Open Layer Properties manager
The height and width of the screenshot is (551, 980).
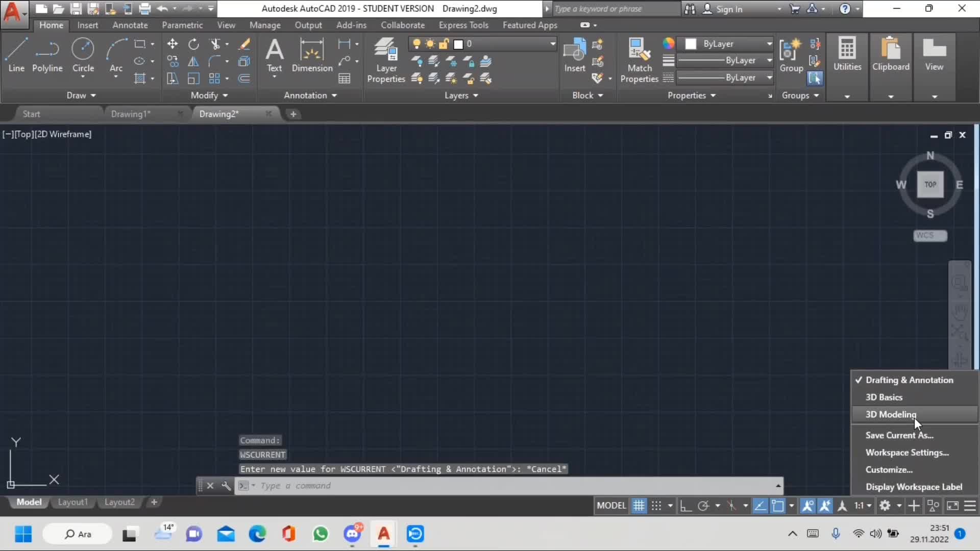click(386, 60)
